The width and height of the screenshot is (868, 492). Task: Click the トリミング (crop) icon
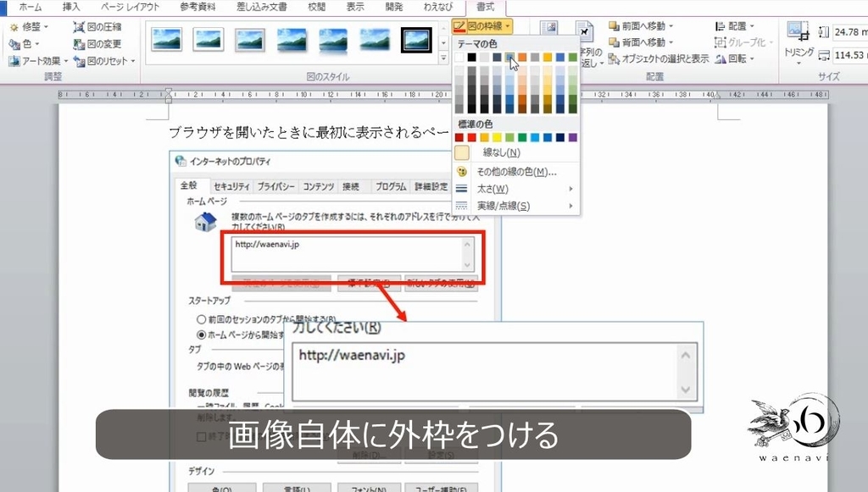pos(798,31)
